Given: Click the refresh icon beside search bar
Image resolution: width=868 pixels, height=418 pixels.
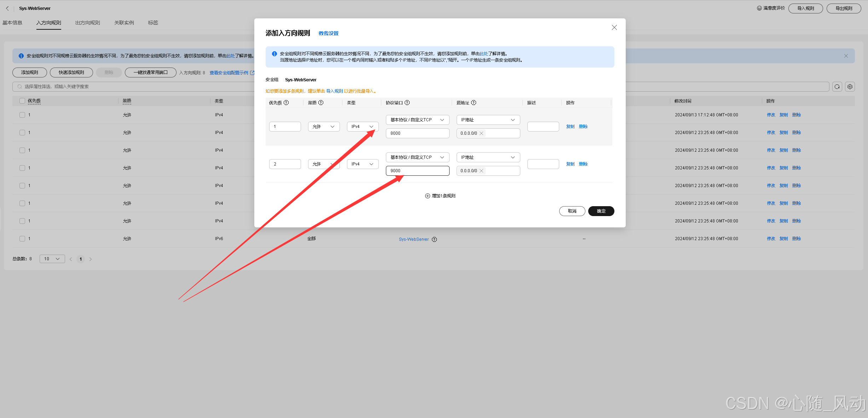Looking at the screenshot, I should coord(837,87).
